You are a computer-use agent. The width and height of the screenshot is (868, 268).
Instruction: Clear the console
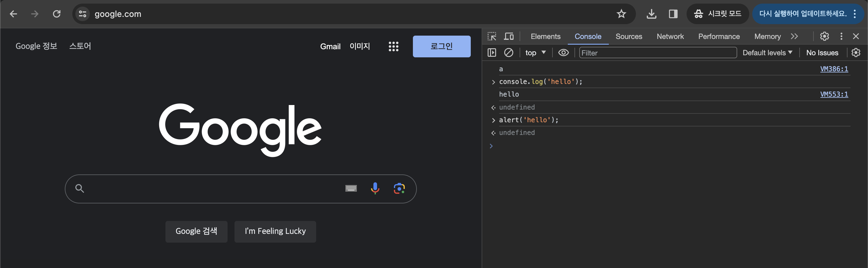(x=508, y=53)
